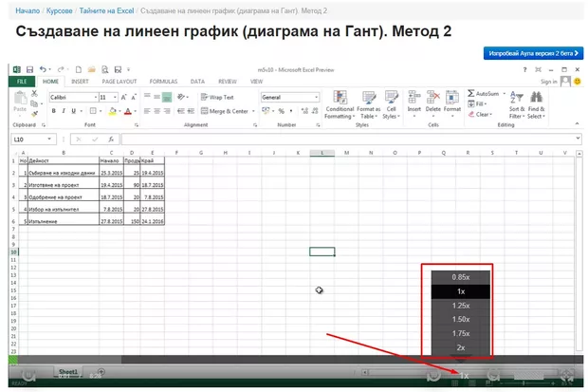
Task: Toggle Middle Align in Alignment group
Action: tap(156, 97)
